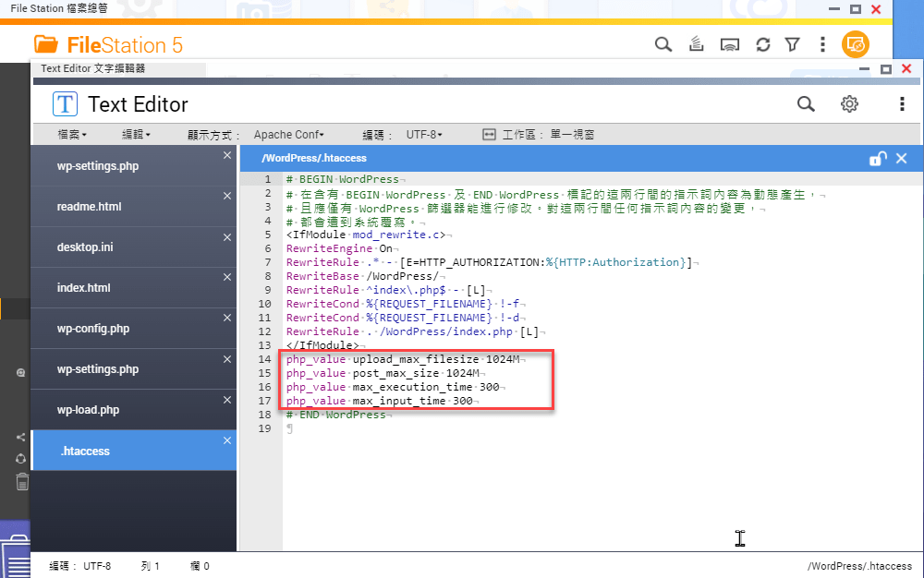Click the sidebar share icon
This screenshot has height=578, width=924.
[20, 438]
